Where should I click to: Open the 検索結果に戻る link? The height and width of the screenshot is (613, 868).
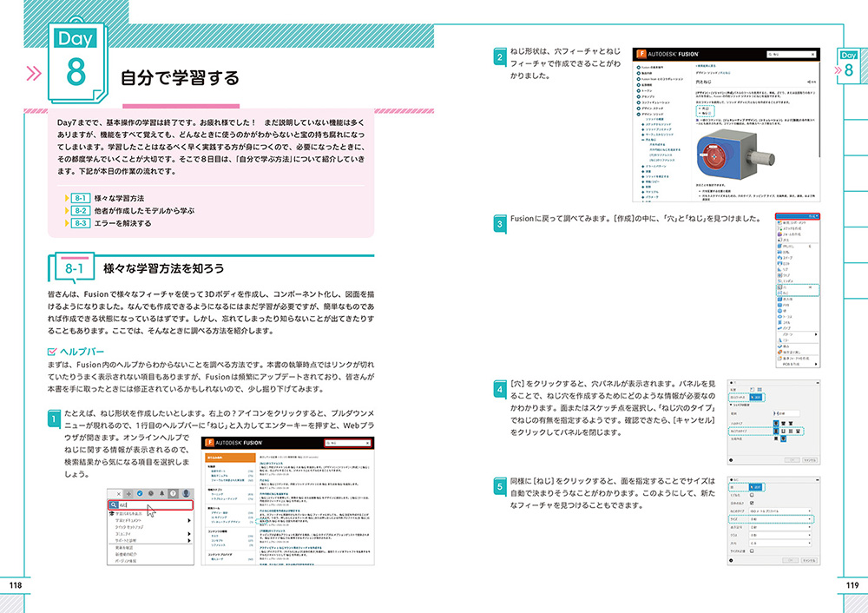(x=706, y=66)
